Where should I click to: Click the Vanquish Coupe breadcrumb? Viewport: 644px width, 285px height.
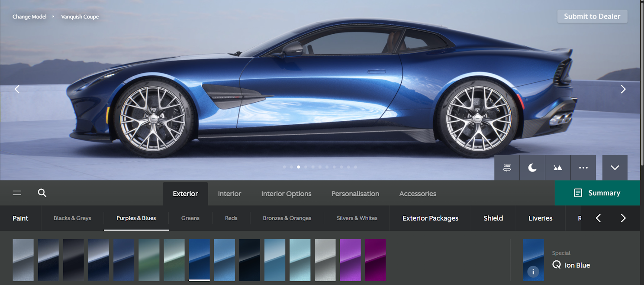tap(80, 16)
